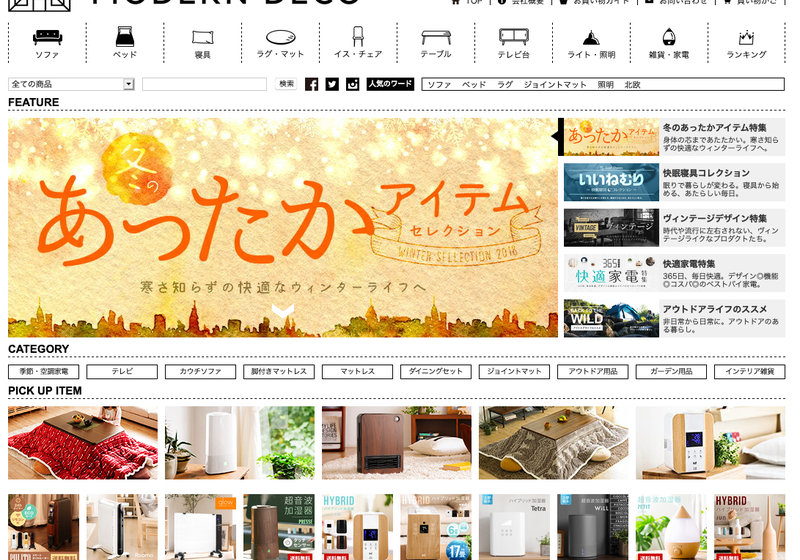This screenshot has width=800, height=560.
Task: Select the 季節・空調家電 category button
Action: [x=43, y=371]
